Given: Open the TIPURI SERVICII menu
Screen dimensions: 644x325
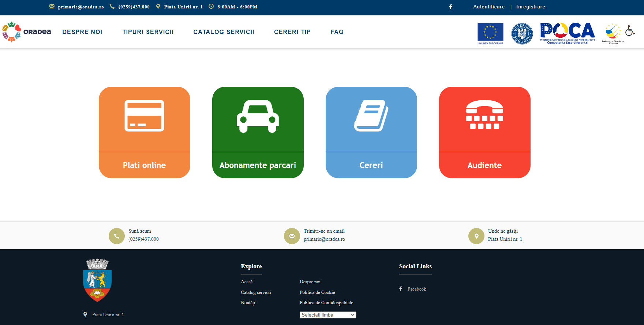Looking at the screenshot, I should click(x=148, y=32).
